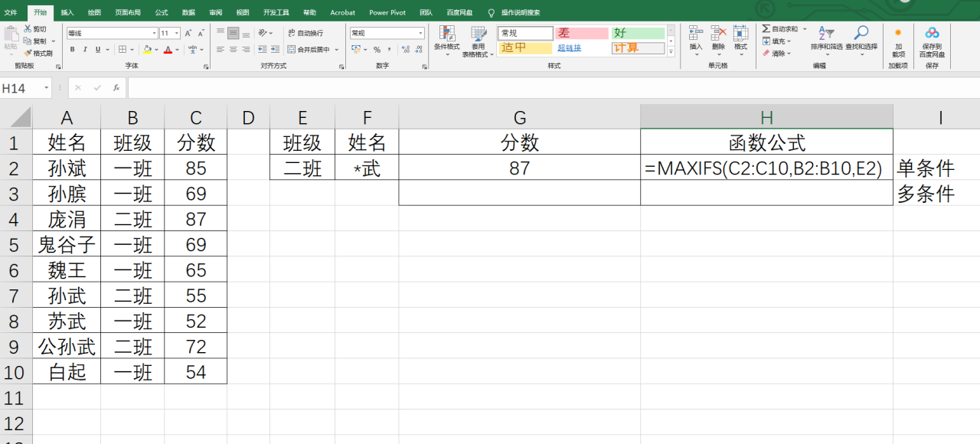The image size is (980, 444).
Task: Expand Merge & Center (合并后居中) arrow
Action: click(x=337, y=50)
